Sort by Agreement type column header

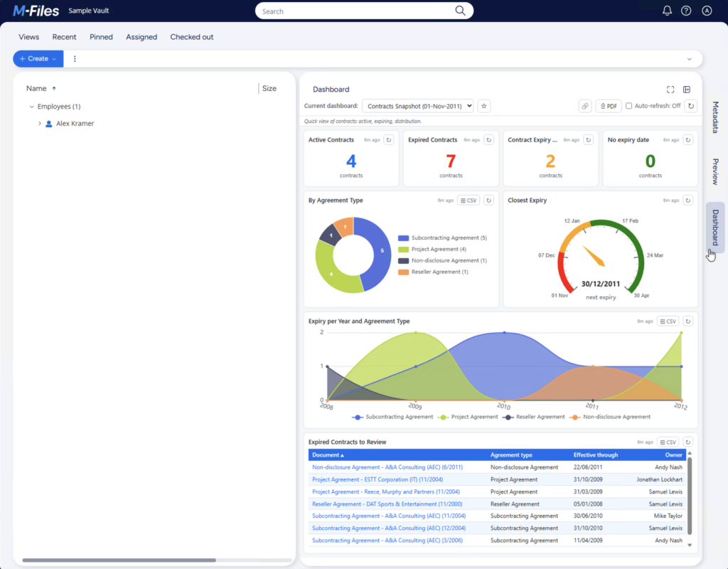click(511, 454)
